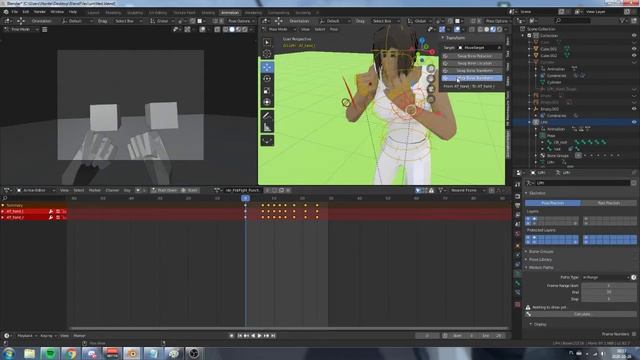640x360 pixels.
Task: Select the Rotate tool in right viewport toolbar
Action: point(267,79)
